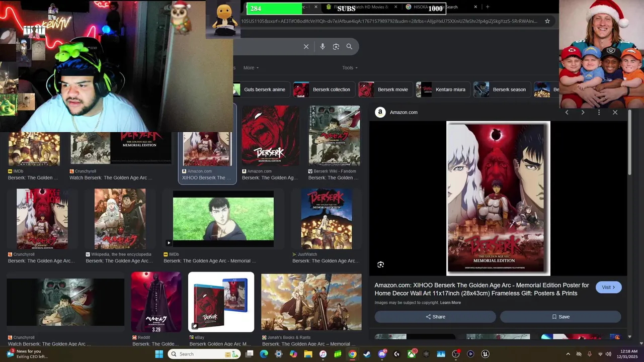644x362 pixels.
Task: Open Logitech G Hub from taskbar
Action: point(396,354)
